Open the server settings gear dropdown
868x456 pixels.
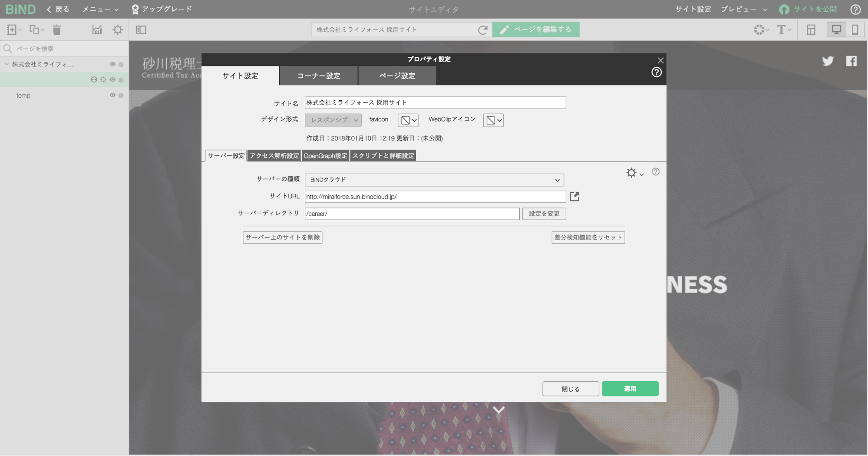[634, 173]
